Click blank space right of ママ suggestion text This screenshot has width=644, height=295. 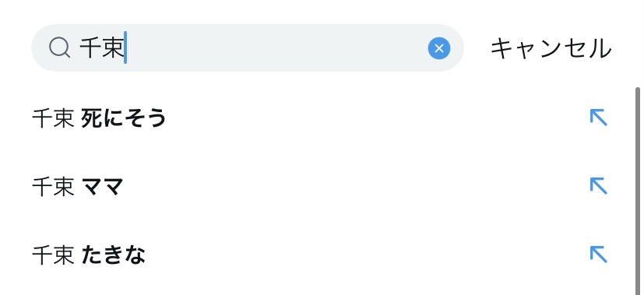pyautogui.click(x=354, y=187)
